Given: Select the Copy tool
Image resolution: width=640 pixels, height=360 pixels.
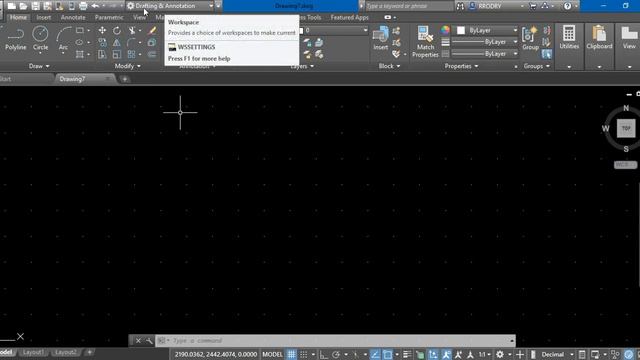Looking at the screenshot, I should [x=102, y=42].
